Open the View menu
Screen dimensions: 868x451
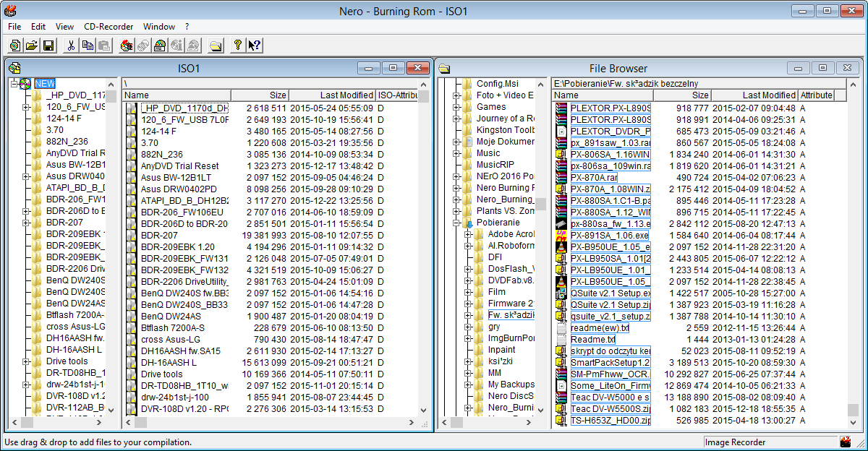click(x=64, y=27)
